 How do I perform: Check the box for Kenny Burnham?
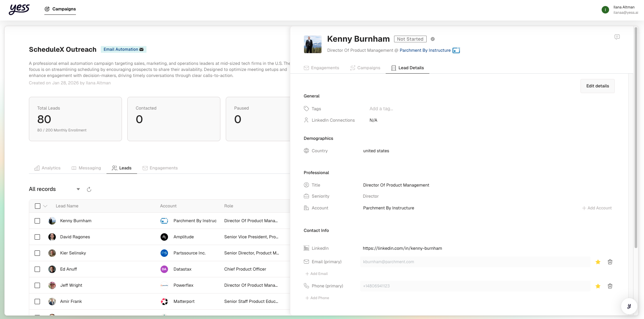tap(37, 221)
